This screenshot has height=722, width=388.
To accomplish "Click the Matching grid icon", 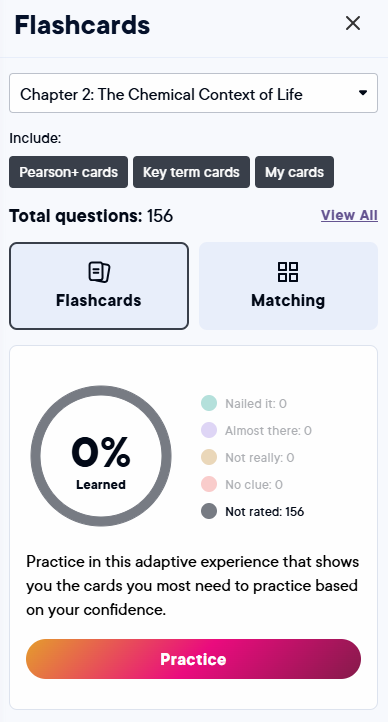I will [x=288, y=272].
